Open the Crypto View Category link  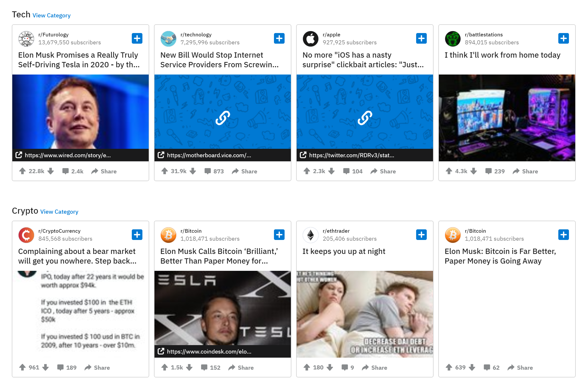click(59, 211)
